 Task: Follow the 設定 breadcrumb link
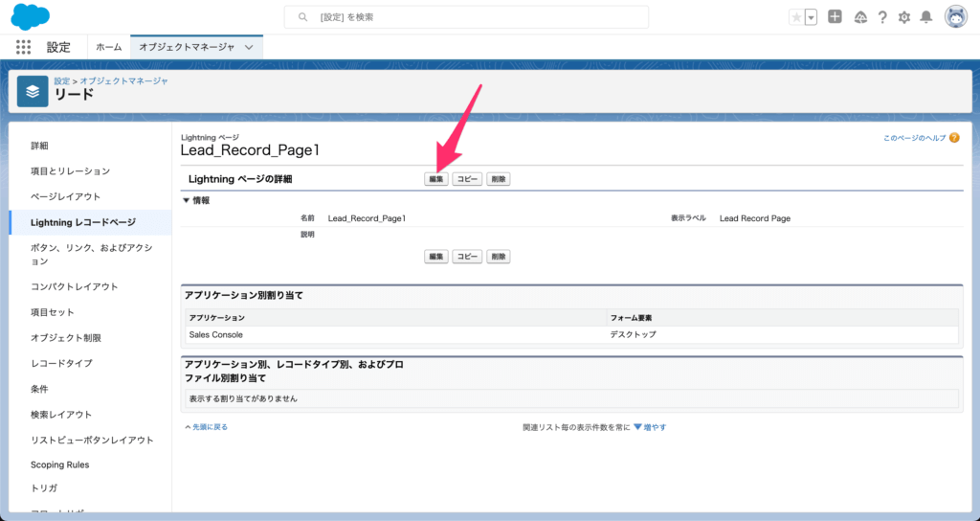point(62,80)
